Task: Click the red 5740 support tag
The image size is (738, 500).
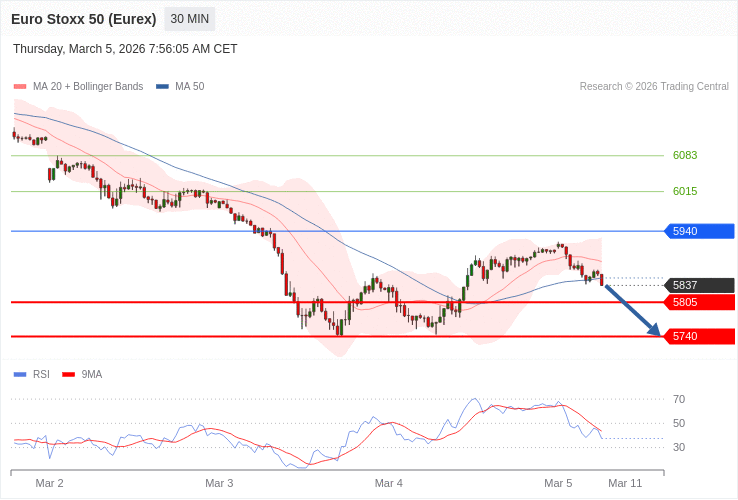Action: click(699, 337)
